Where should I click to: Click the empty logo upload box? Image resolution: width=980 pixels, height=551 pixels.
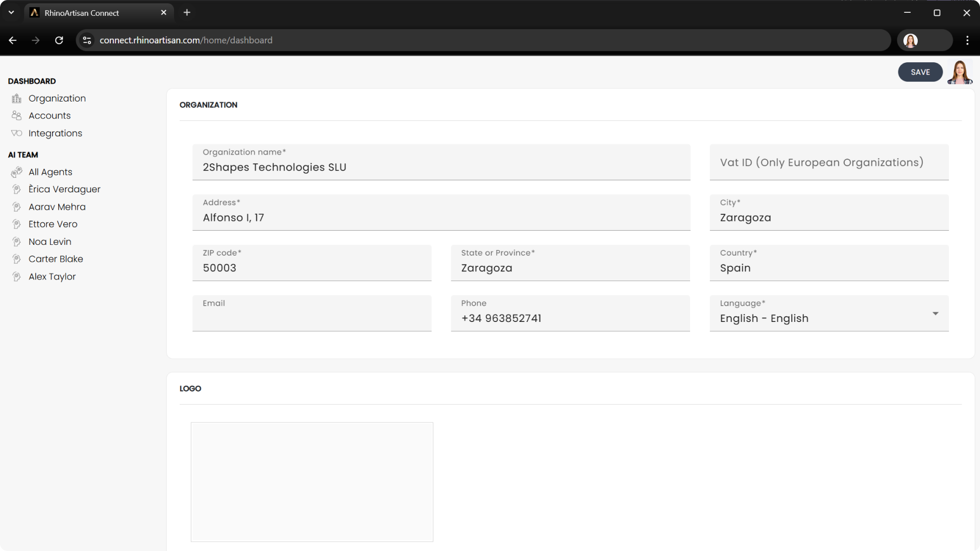tap(312, 482)
